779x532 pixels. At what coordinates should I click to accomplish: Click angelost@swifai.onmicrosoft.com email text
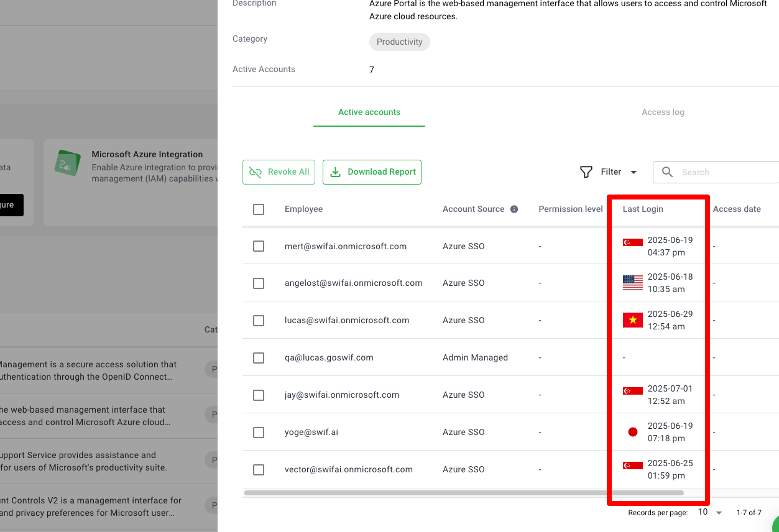(354, 283)
